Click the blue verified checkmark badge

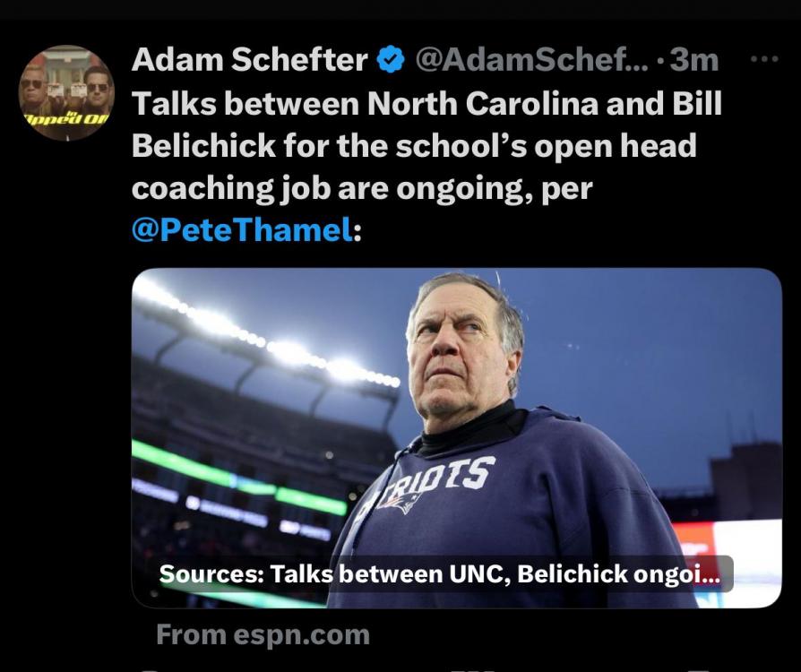point(391,60)
